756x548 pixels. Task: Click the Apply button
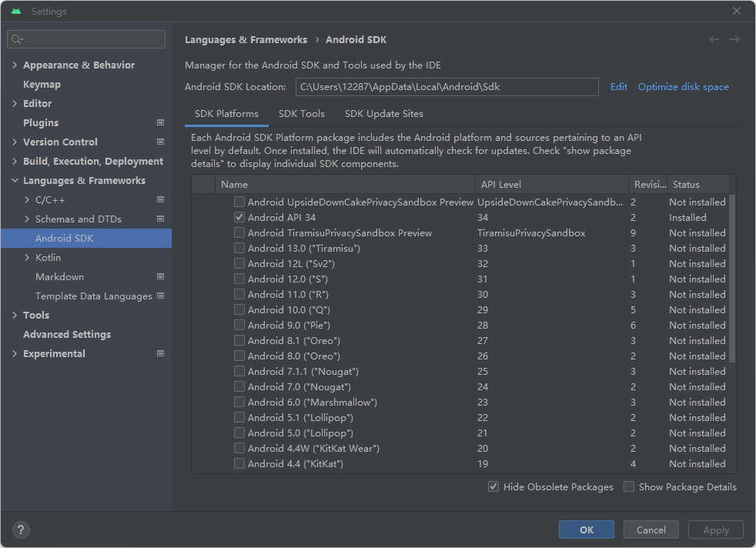pos(716,530)
